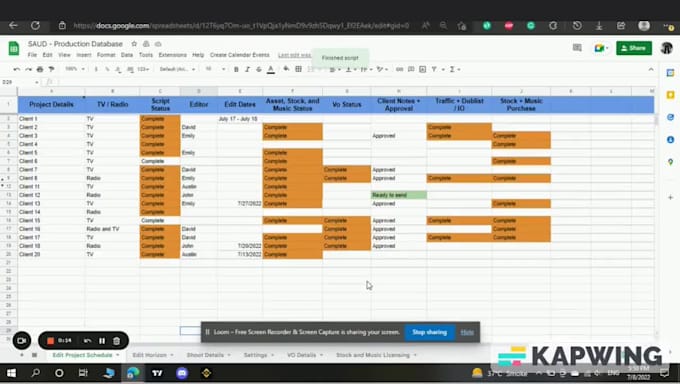Open the Google Meet icon beside Share

point(601,48)
